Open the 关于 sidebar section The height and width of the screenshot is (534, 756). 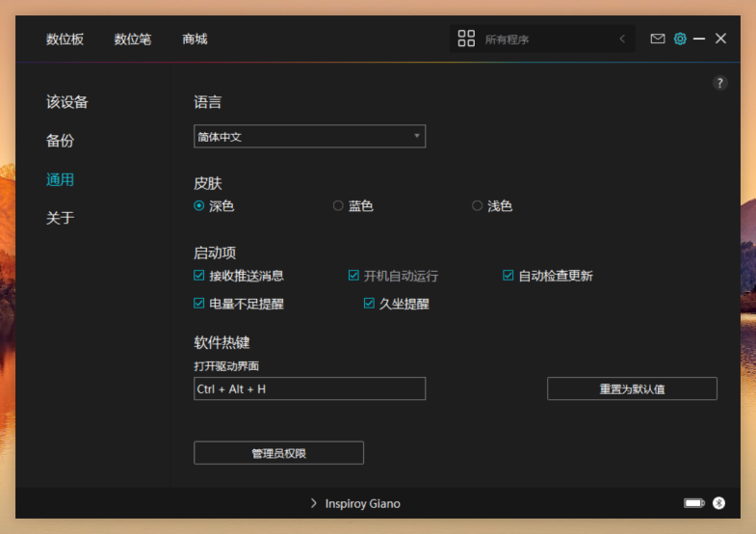tap(60, 218)
